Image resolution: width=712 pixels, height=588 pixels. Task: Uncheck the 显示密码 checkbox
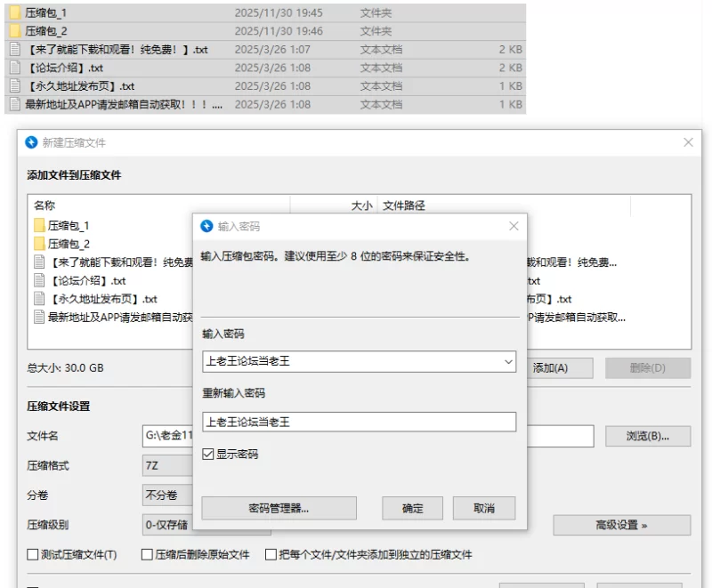pyautogui.click(x=208, y=455)
